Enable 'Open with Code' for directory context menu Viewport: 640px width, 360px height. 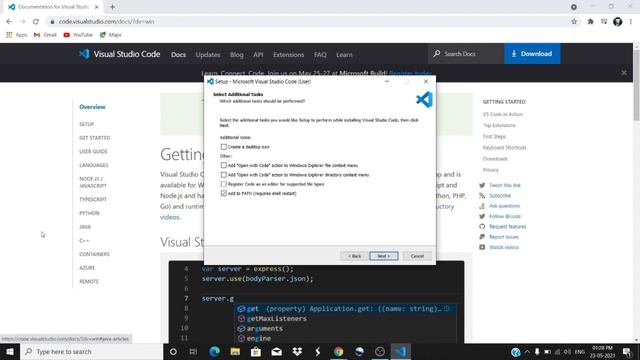pyautogui.click(x=224, y=175)
